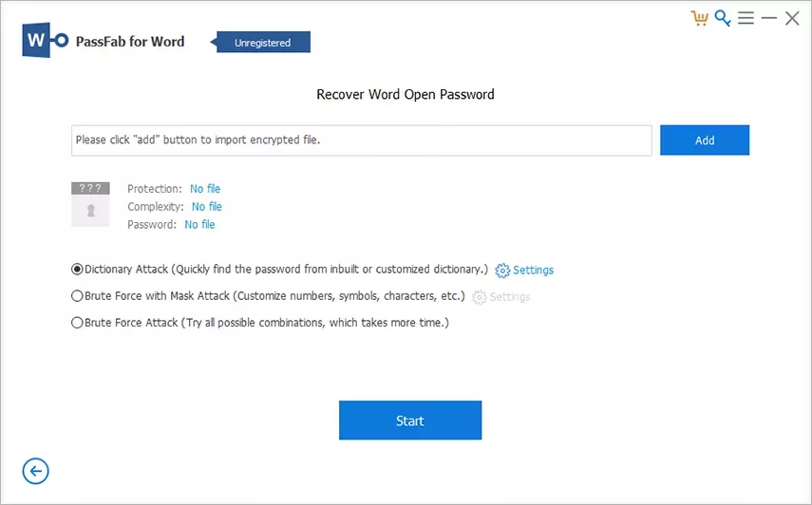Open Settings link for Dictionary Attack

tap(533, 271)
